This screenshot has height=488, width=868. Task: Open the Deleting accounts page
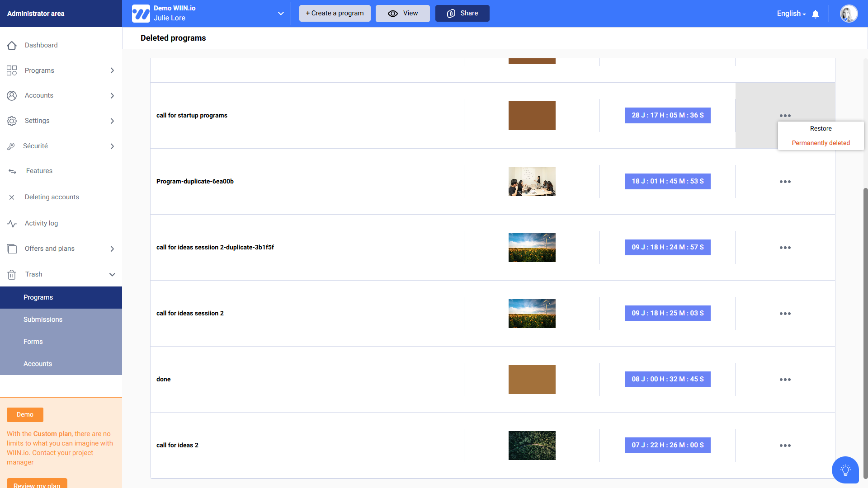point(52,197)
